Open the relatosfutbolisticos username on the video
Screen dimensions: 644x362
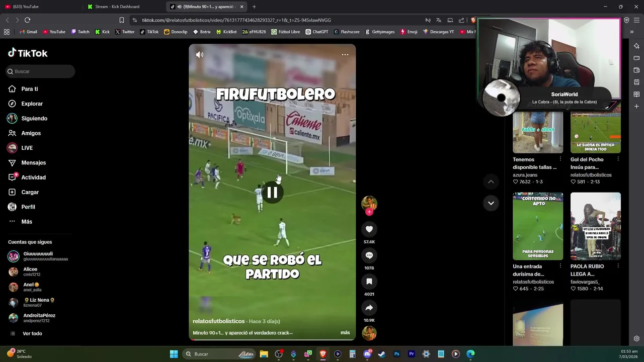pos(218,321)
